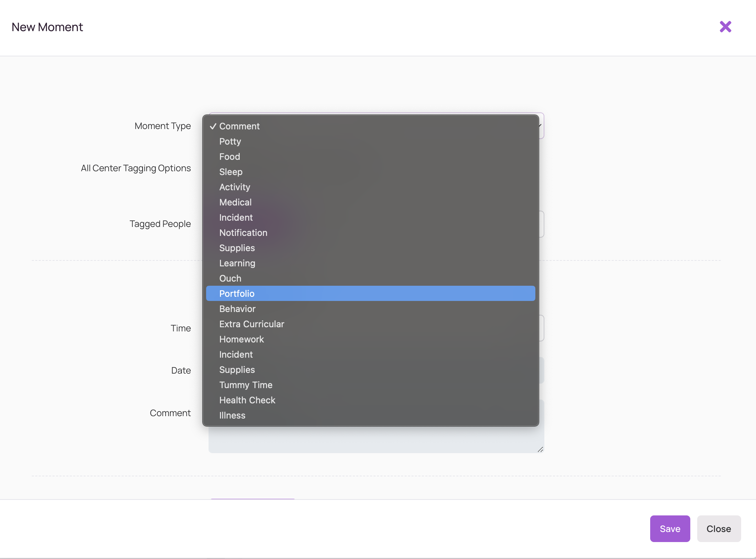756x559 pixels.
Task: Pick Health Check moment type
Action: coord(247,400)
